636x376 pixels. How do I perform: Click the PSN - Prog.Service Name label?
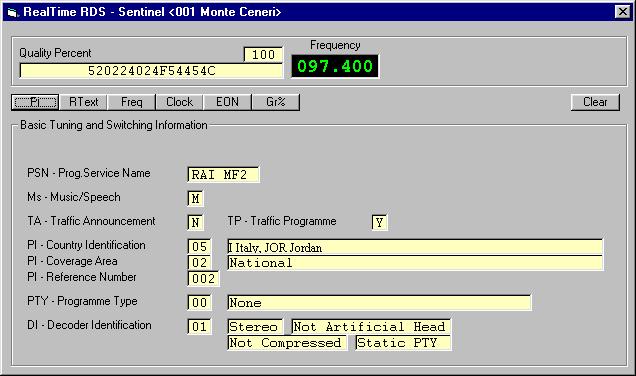89,173
